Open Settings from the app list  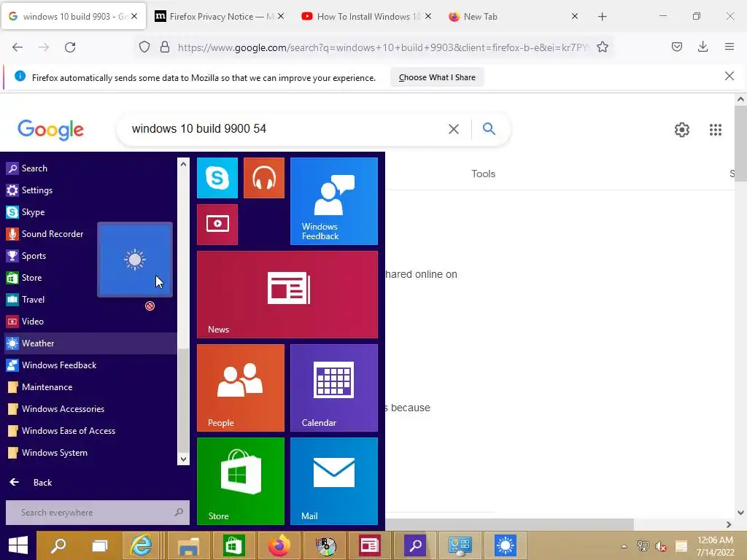pos(90,190)
